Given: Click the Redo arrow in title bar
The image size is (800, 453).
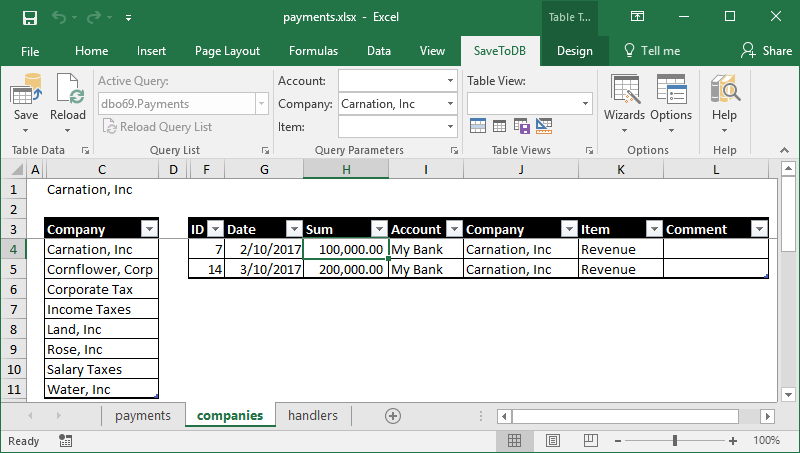Looking at the screenshot, I should point(94,18).
